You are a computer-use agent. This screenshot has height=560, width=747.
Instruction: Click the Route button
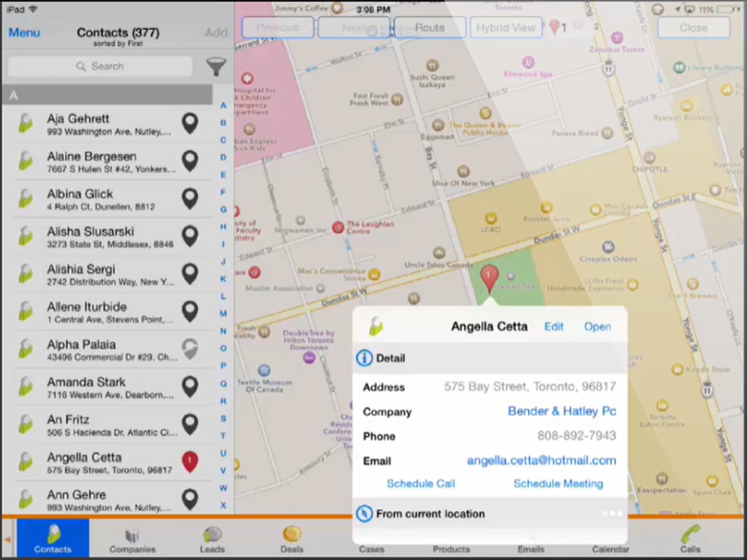429,28
